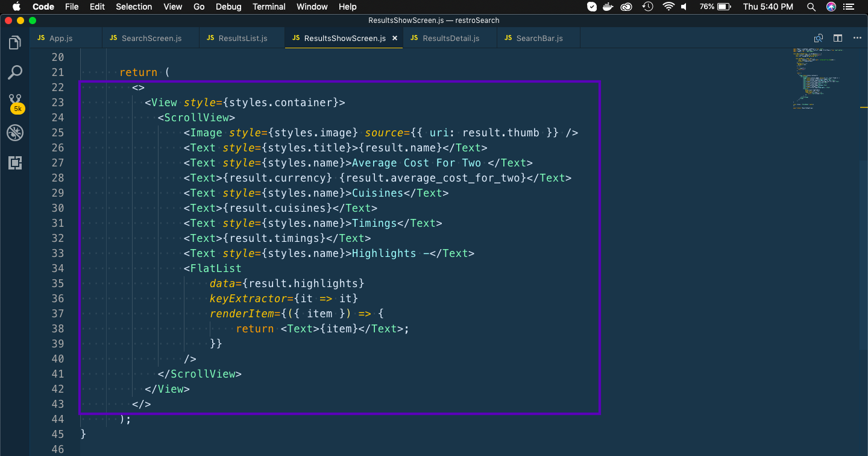This screenshot has height=456, width=868.
Task: Click the FlatList tag on line 34
Action: (x=216, y=268)
